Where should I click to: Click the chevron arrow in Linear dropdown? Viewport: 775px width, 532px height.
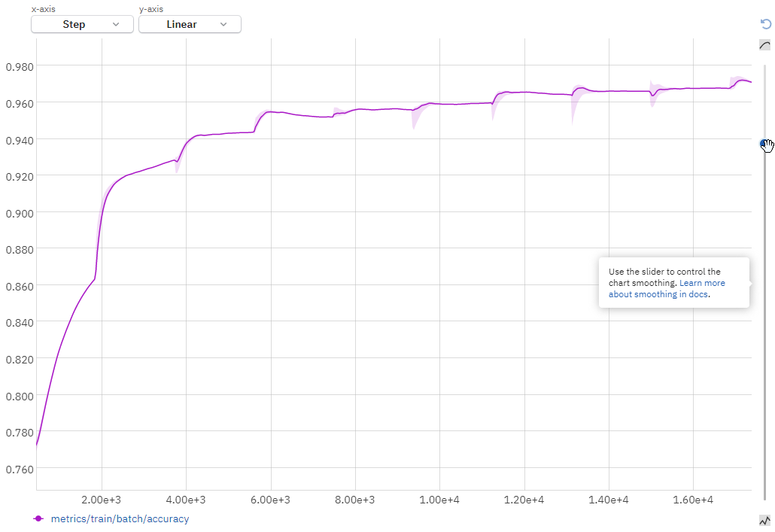223,24
